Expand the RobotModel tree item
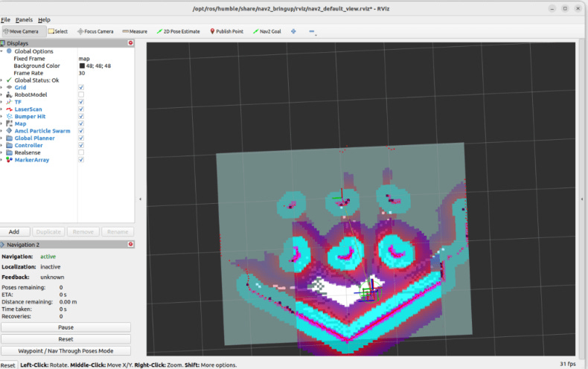 (1, 94)
